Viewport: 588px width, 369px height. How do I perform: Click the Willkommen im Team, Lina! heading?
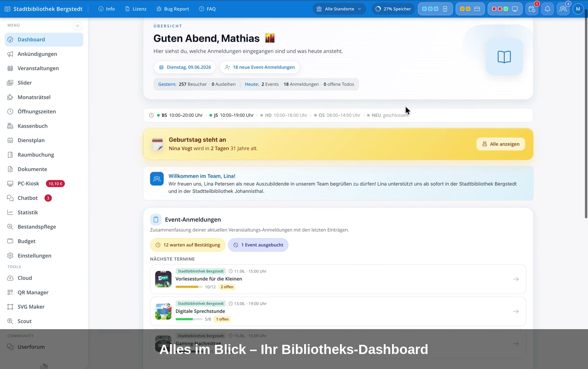click(202, 176)
